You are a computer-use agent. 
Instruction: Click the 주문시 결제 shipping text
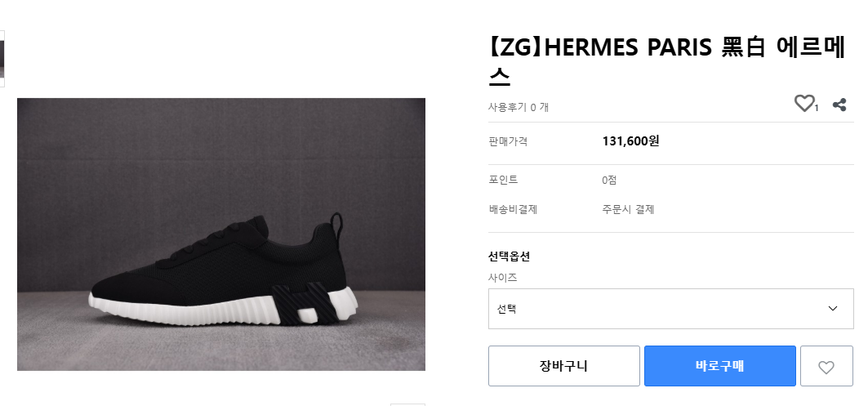coord(628,209)
